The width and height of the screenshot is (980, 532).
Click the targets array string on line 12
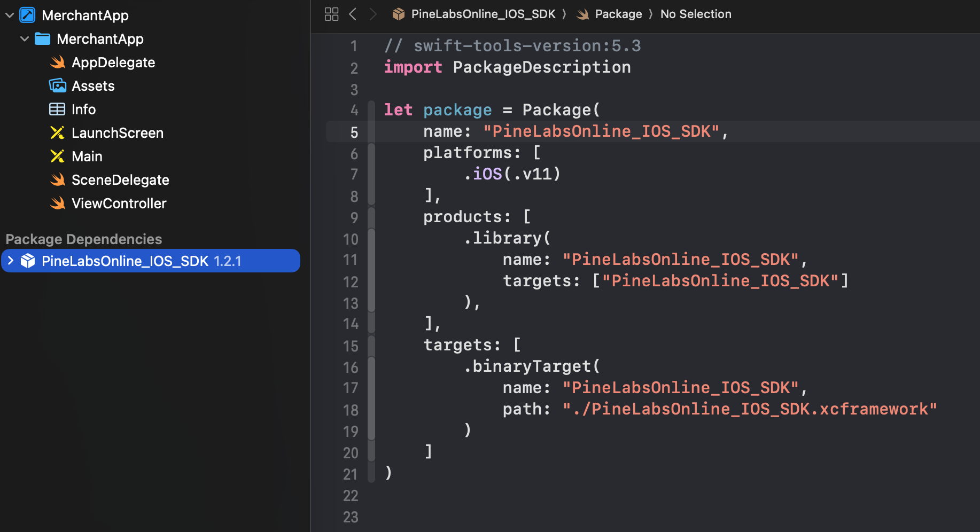tap(720, 281)
